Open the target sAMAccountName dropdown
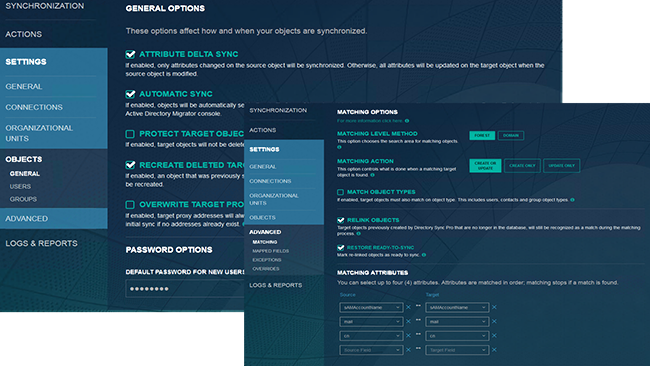Viewport: 650px width, 366px height. click(x=457, y=308)
